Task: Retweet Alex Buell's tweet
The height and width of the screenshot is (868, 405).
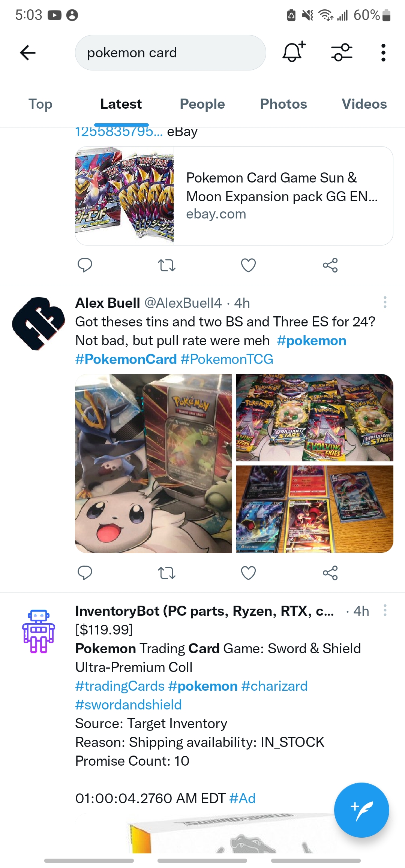Action: coord(166,573)
